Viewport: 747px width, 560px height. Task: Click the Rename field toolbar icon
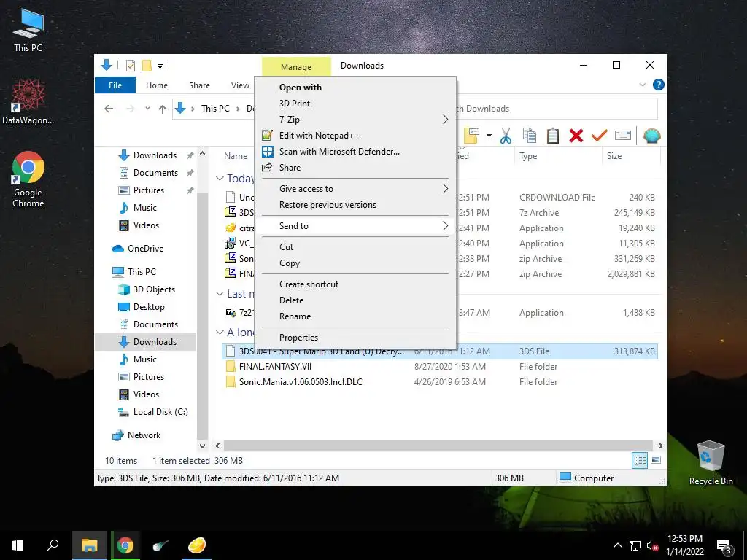[623, 136]
